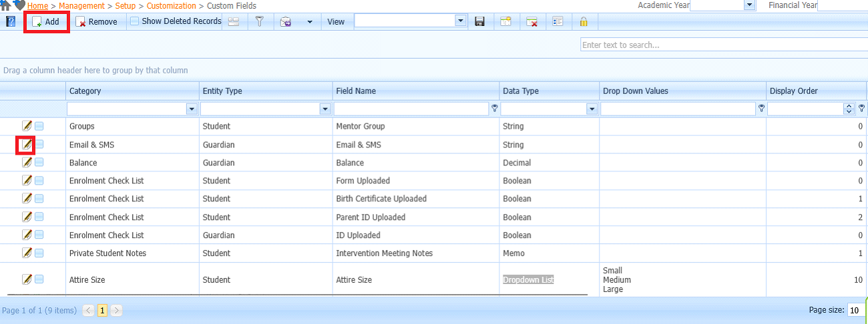This screenshot has height=324, width=868.
Task: Open the View dropdown list
Action: pyautogui.click(x=460, y=21)
